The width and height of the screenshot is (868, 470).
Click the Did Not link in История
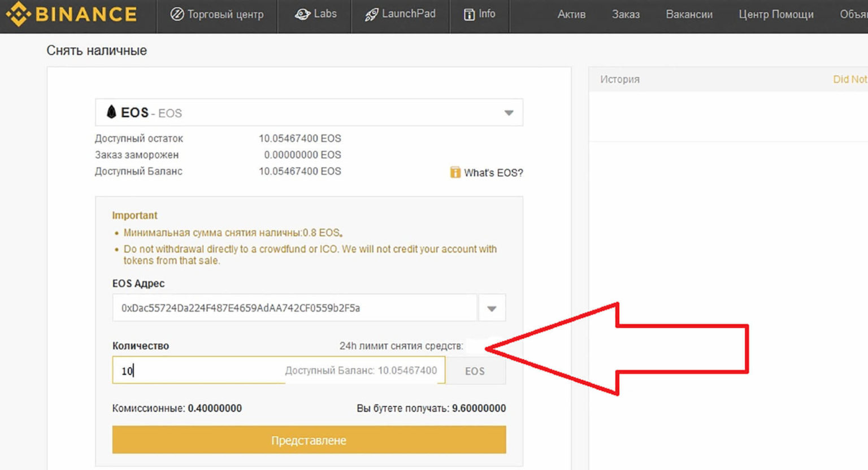850,79
